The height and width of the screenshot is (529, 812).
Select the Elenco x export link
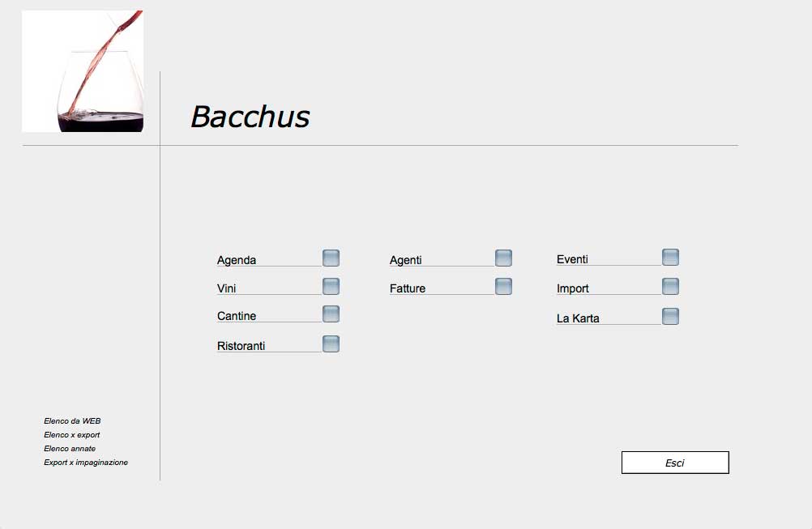pyautogui.click(x=71, y=435)
